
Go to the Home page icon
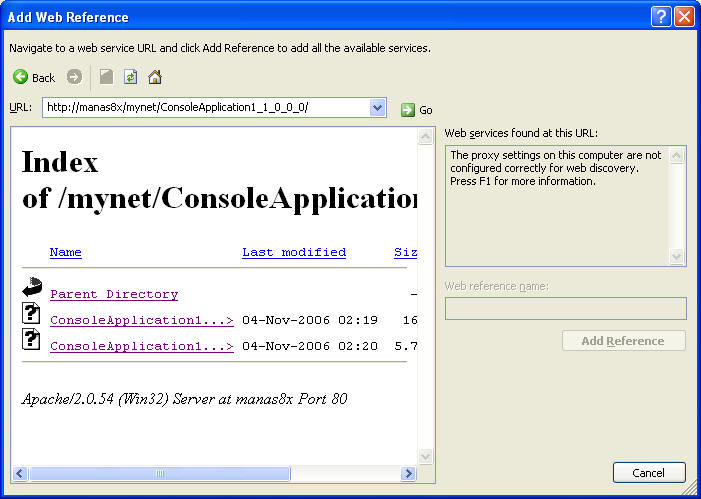coord(155,77)
